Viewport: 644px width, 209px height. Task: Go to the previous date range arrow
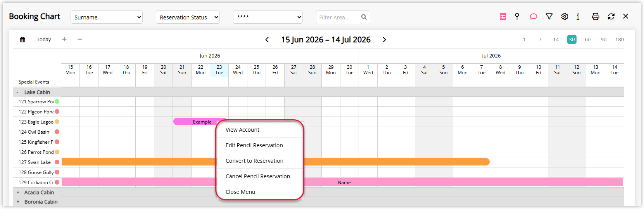tap(267, 40)
